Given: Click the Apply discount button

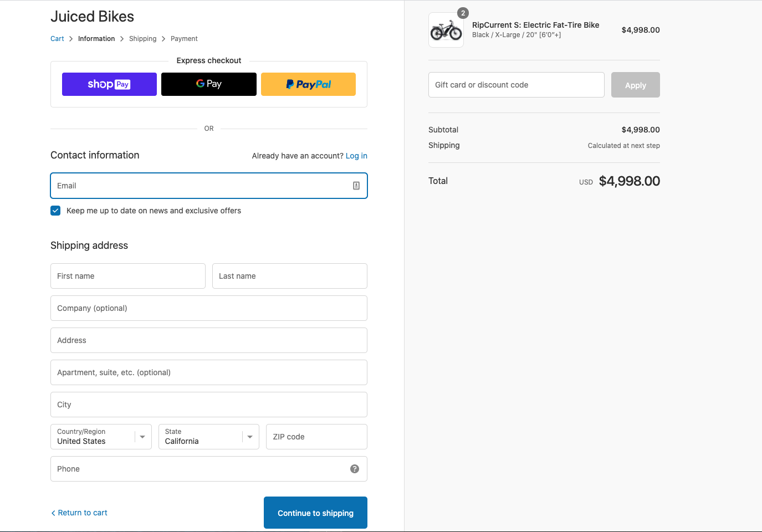Looking at the screenshot, I should [x=636, y=85].
